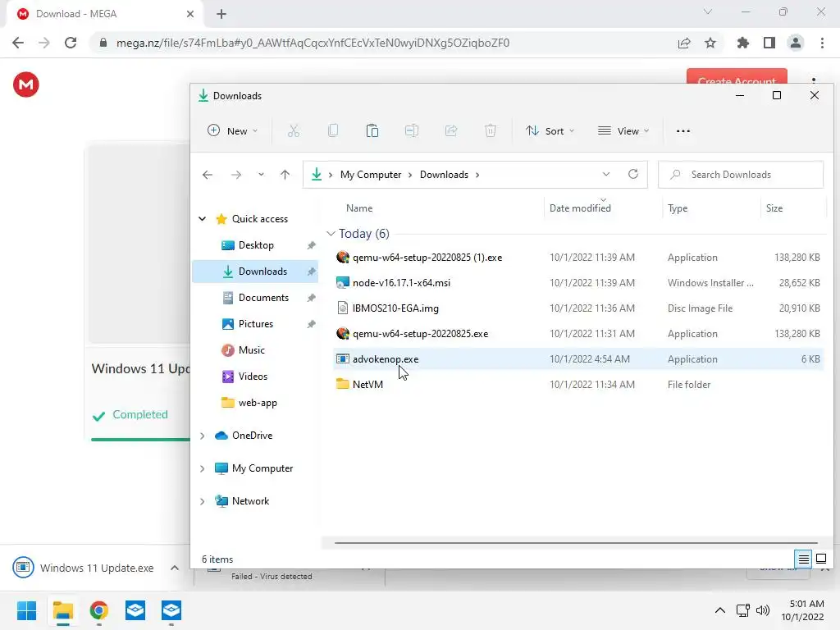Open Chrome extensions puzzle icon

[x=742, y=43]
